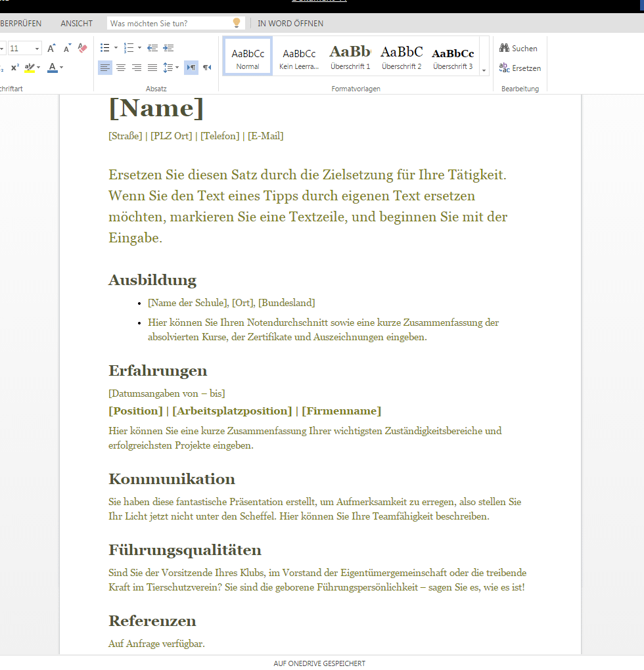The height and width of the screenshot is (670, 644).
Task: Open line spacing options icon
Action: [168, 68]
